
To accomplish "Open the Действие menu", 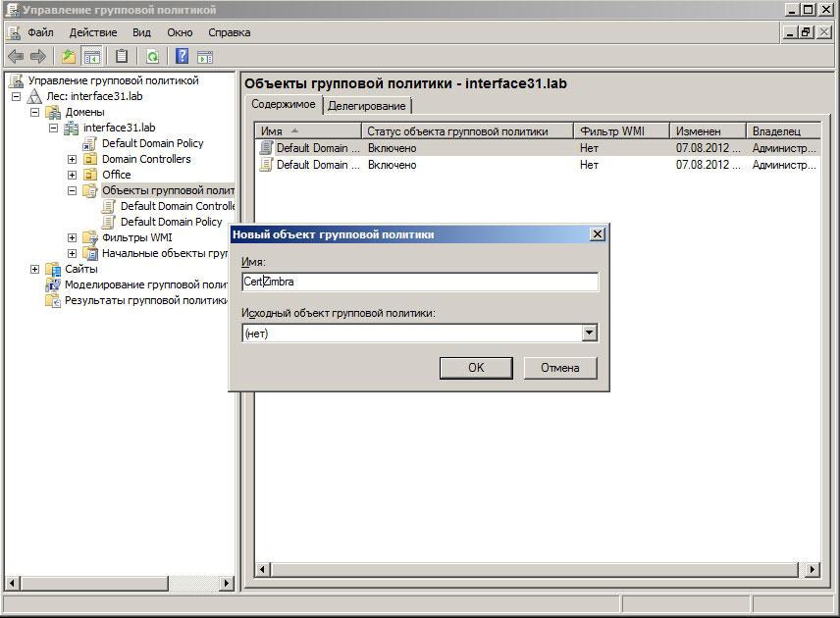I will click(93, 32).
